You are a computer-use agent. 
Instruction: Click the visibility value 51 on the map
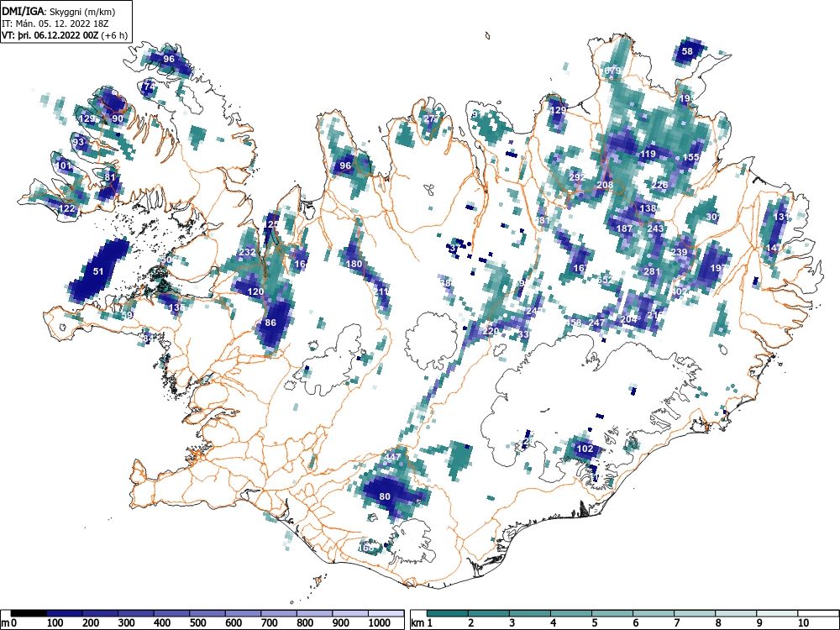point(98,271)
